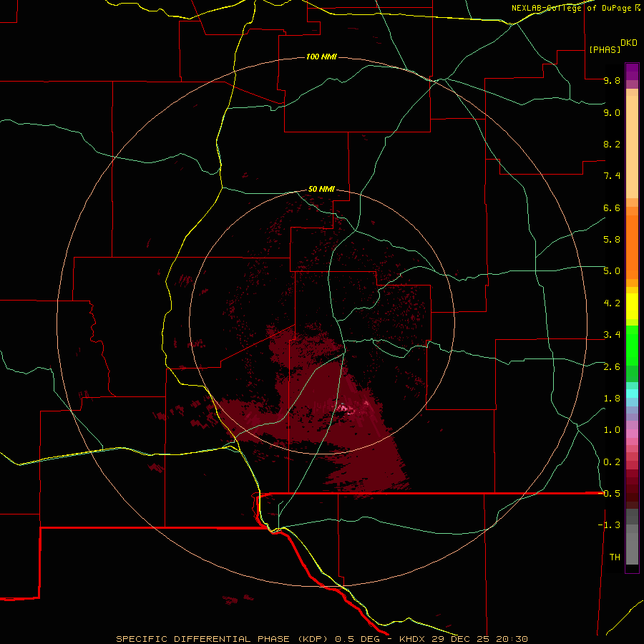Screen dimensions: 644x644
Task: Select the 0.2 value on the color scale
Action: pos(612,462)
